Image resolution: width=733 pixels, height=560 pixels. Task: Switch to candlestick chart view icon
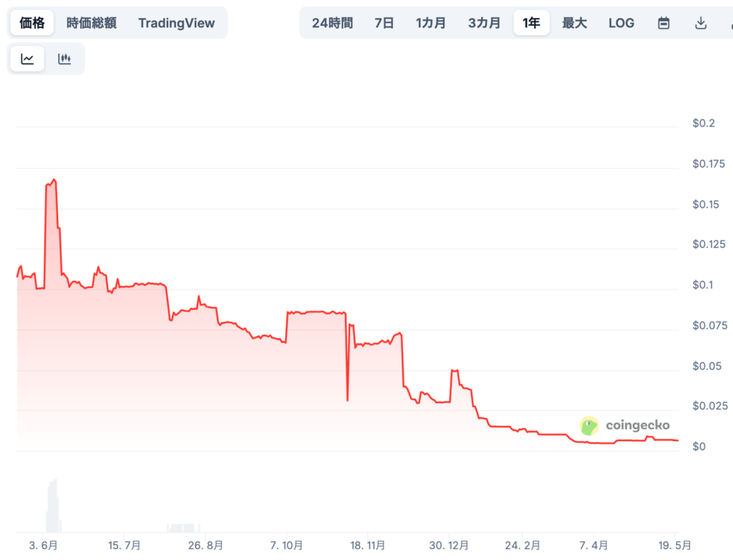click(x=64, y=59)
